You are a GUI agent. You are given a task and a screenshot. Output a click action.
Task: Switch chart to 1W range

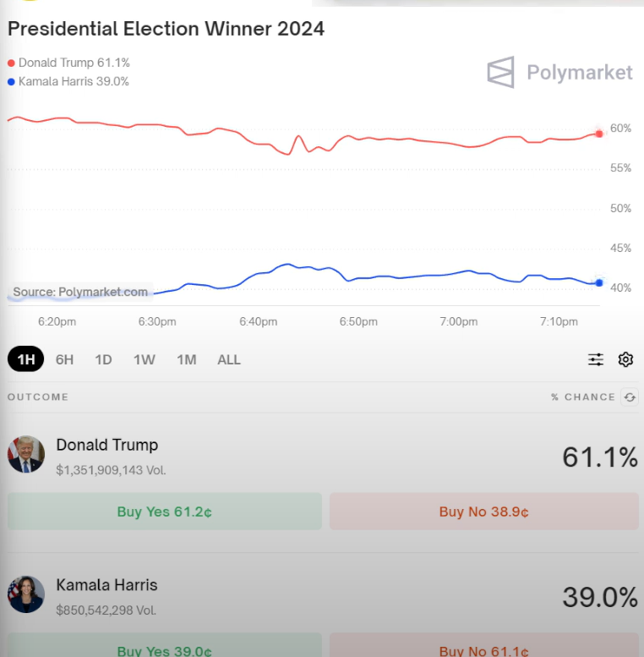pyautogui.click(x=144, y=359)
